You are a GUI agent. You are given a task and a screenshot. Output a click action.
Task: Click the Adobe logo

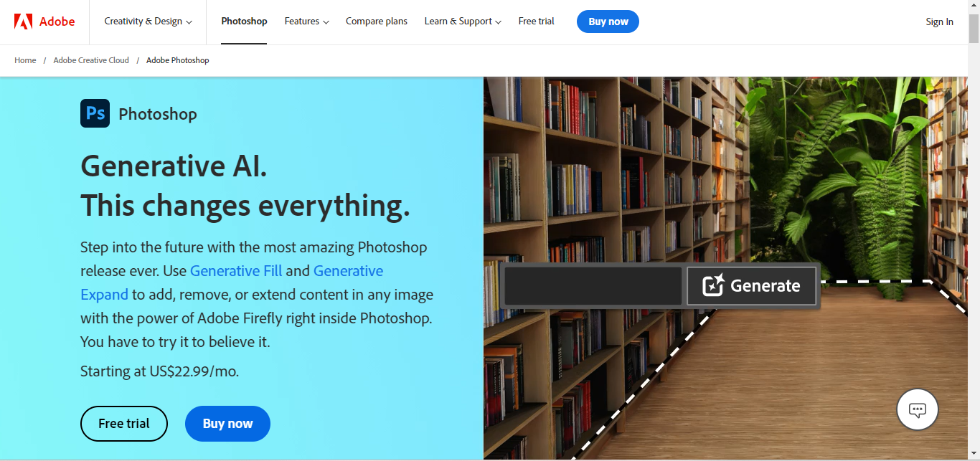click(x=44, y=22)
